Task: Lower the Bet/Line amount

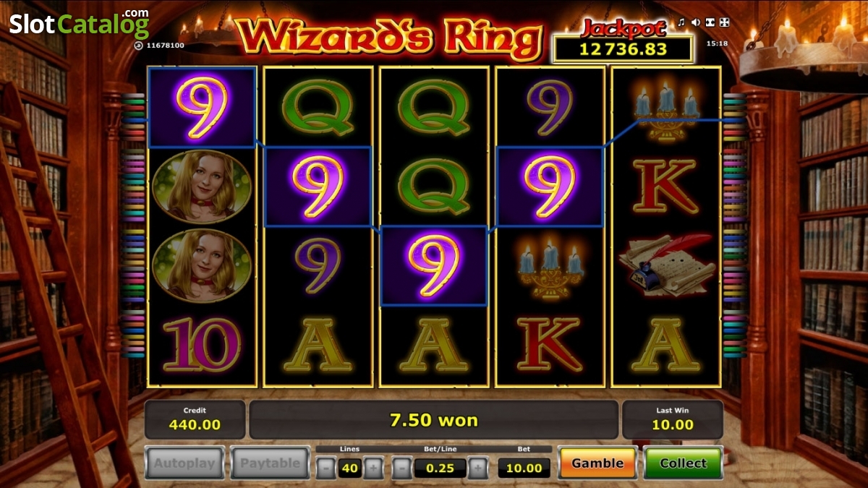Action: [x=402, y=468]
